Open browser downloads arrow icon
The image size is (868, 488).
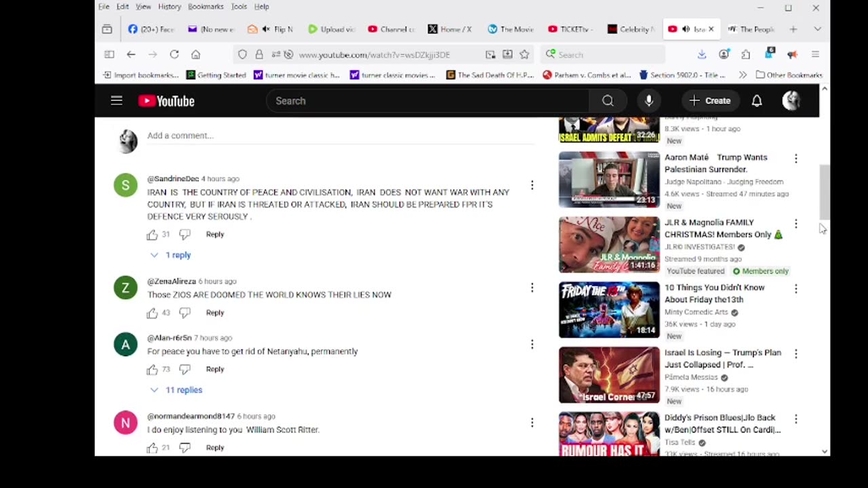[x=702, y=55]
